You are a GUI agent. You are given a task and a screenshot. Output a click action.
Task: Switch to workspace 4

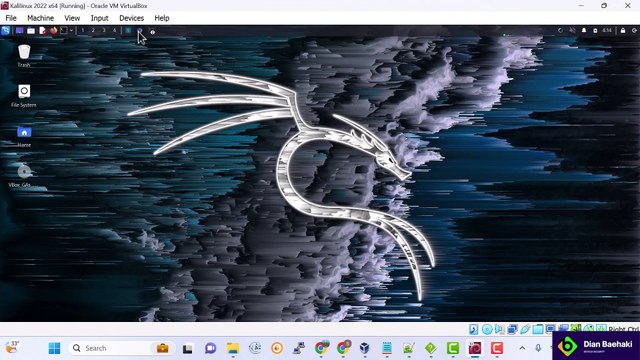pos(114,31)
